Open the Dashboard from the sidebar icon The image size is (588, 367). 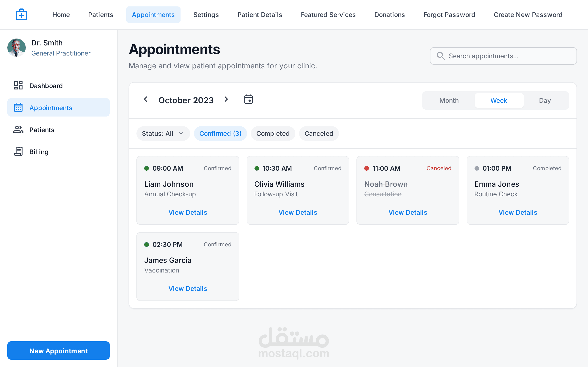click(18, 85)
